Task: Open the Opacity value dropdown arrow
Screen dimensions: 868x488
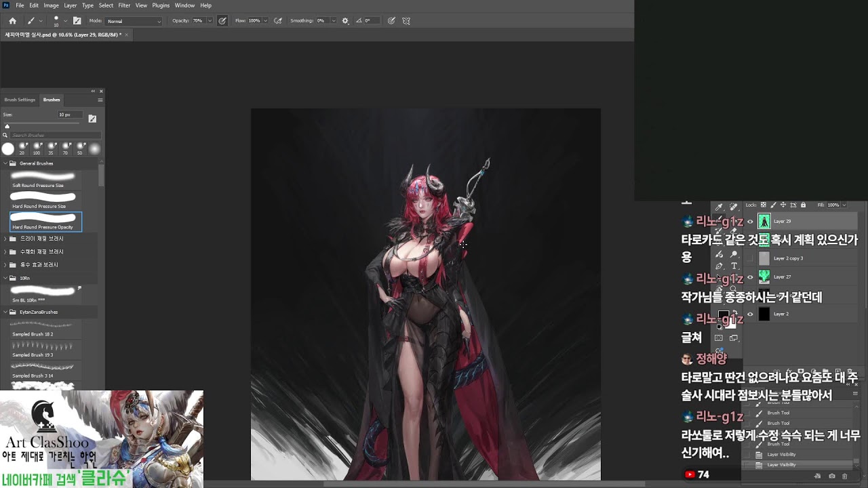Action: pos(209,21)
